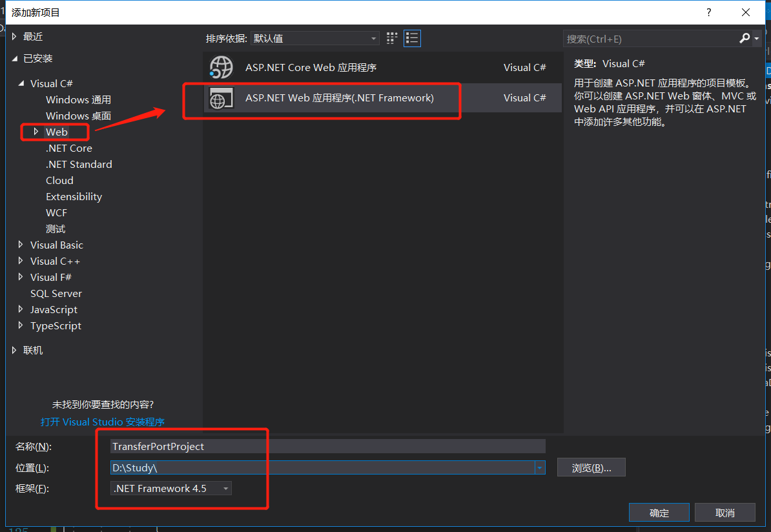Select the 测试 category

click(x=55, y=229)
